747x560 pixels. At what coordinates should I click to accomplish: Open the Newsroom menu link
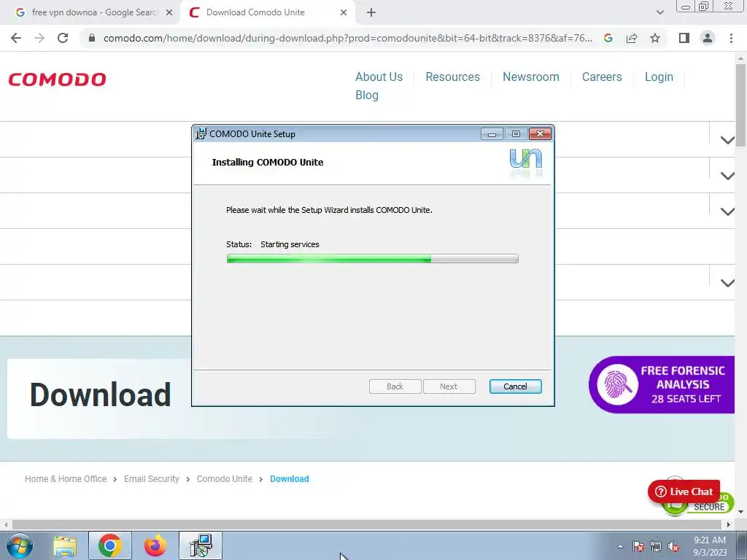[x=531, y=77]
